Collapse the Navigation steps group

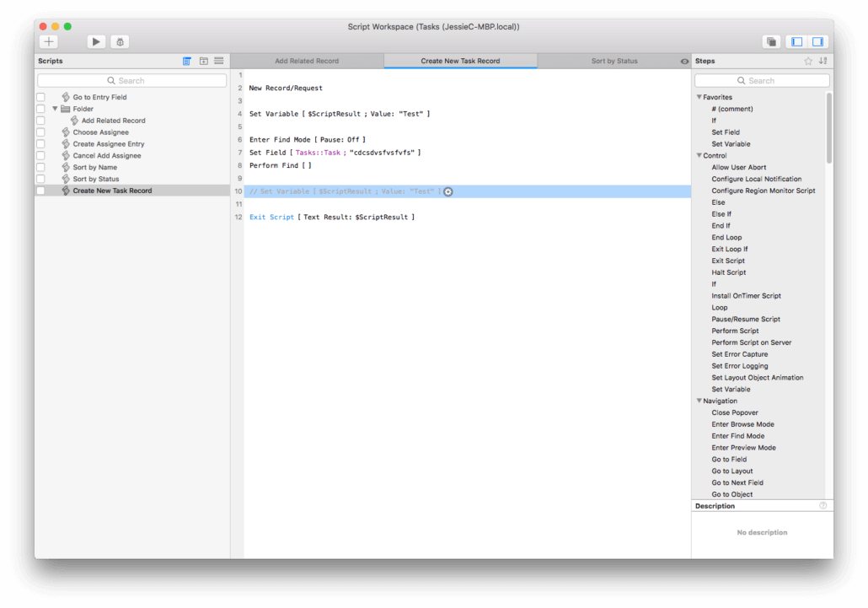click(x=699, y=401)
